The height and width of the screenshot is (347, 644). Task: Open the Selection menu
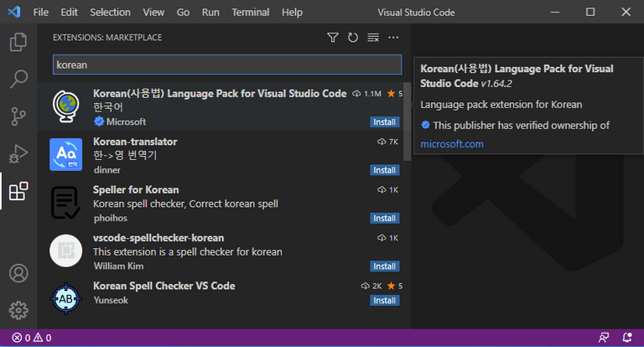pyautogui.click(x=110, y=13)
